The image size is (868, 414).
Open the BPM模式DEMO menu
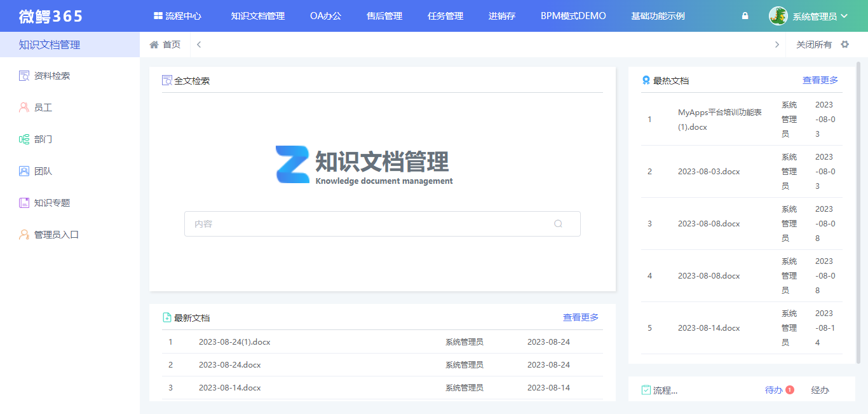click(573, 16)
